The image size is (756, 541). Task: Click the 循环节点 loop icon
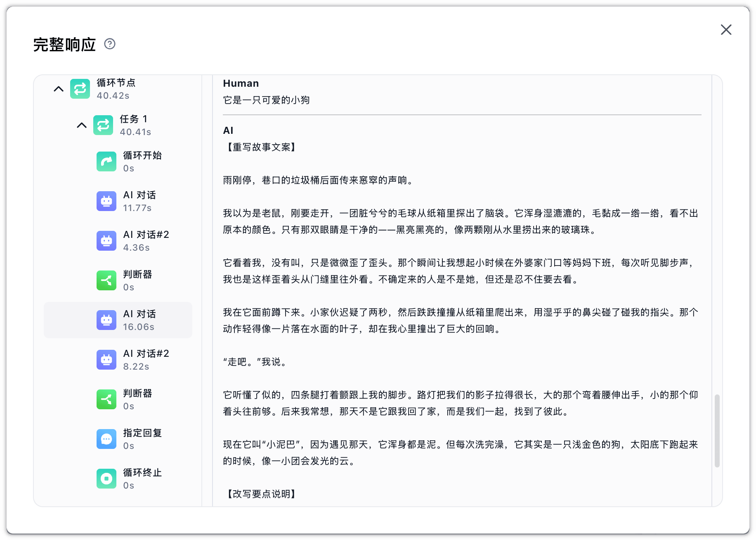(80, 89)
